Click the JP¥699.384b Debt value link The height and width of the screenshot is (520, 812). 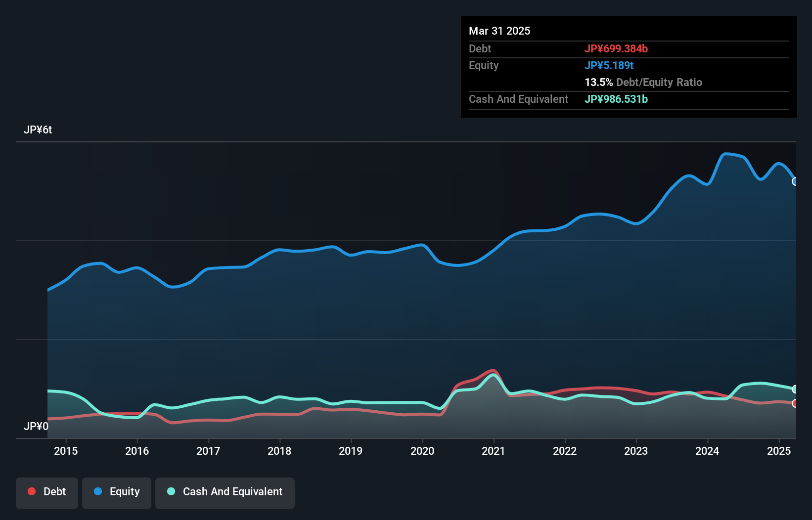(617, 48)
